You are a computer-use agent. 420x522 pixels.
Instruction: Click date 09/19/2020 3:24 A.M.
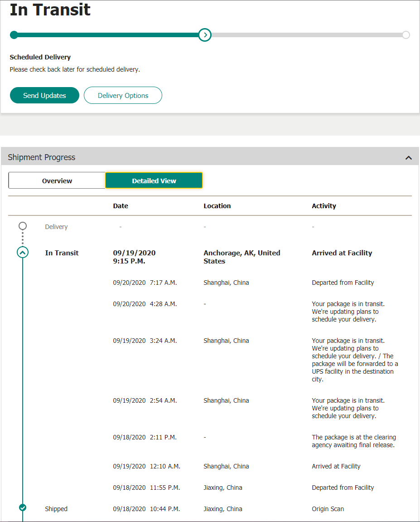(145, 341)
